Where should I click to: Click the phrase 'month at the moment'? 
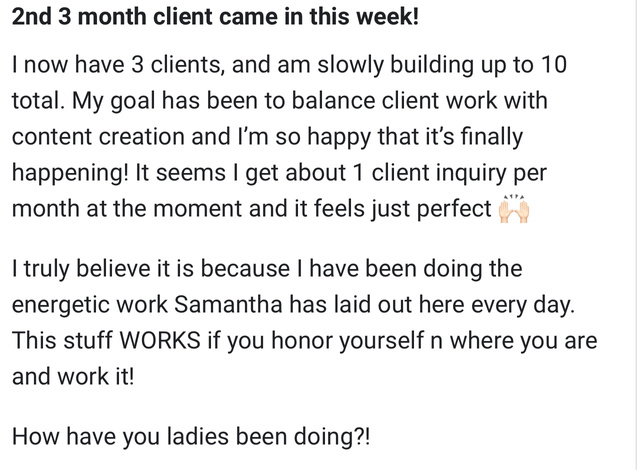[x=127, y=209]
